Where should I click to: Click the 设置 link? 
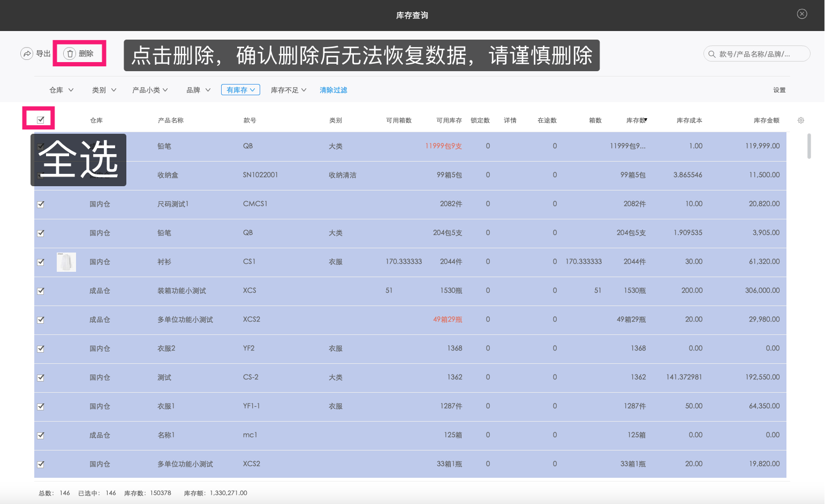tap(779, 89)
